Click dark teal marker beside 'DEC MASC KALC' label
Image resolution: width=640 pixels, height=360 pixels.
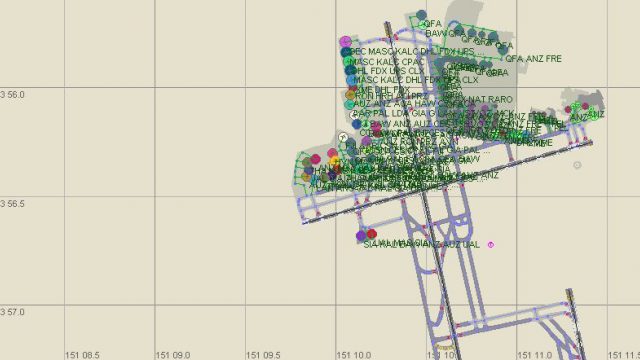click(346, 52)
